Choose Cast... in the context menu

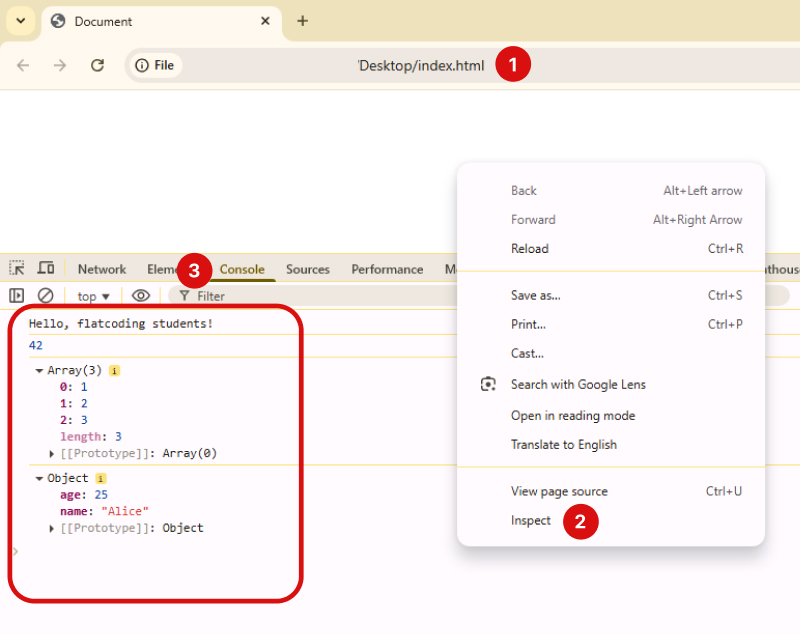point(611,353)
